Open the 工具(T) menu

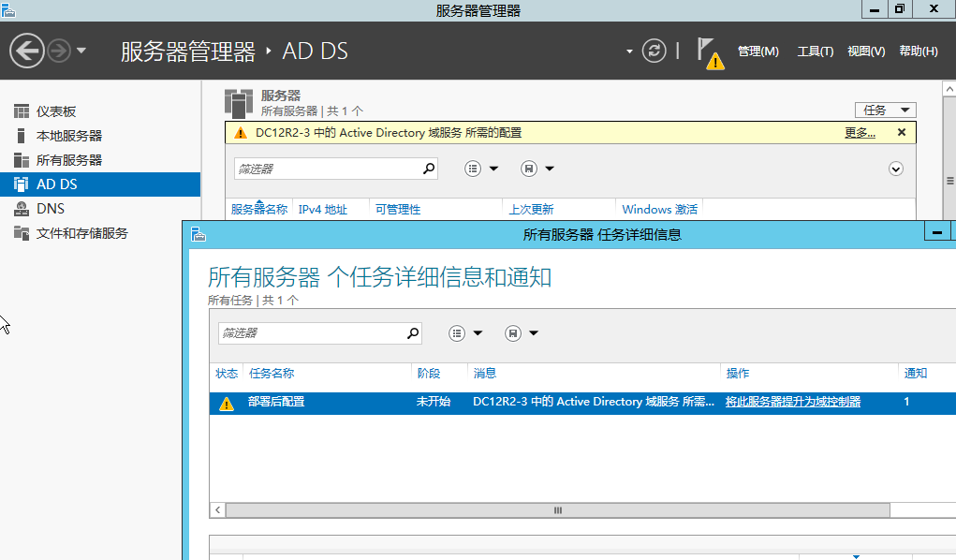pyautogui.click(x=816, y=52)
